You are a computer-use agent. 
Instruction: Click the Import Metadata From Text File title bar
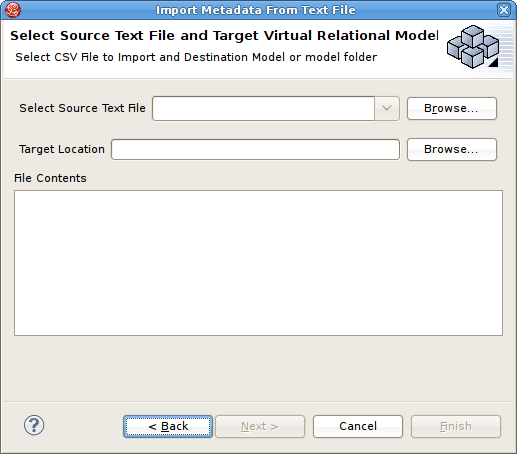pos(256,10)
